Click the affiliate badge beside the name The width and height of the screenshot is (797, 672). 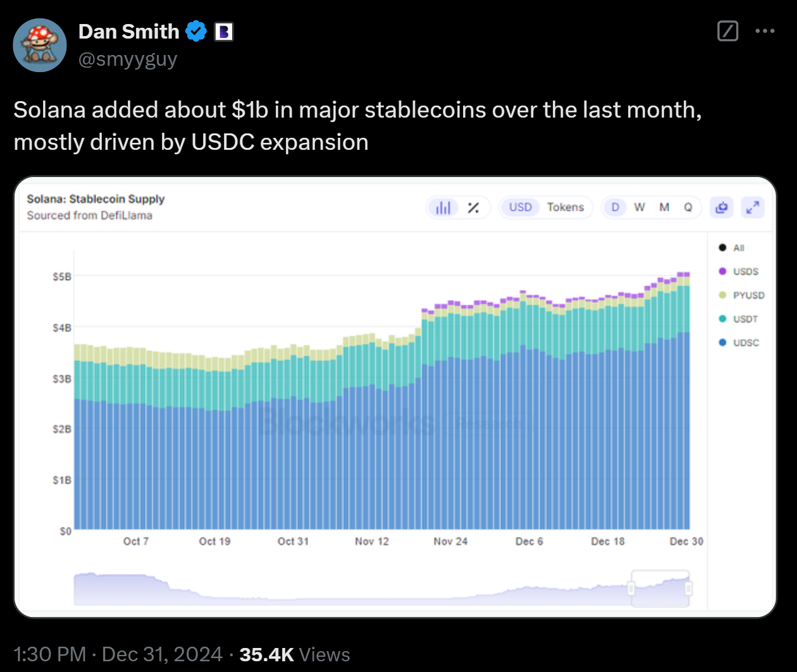coord(224,32)
